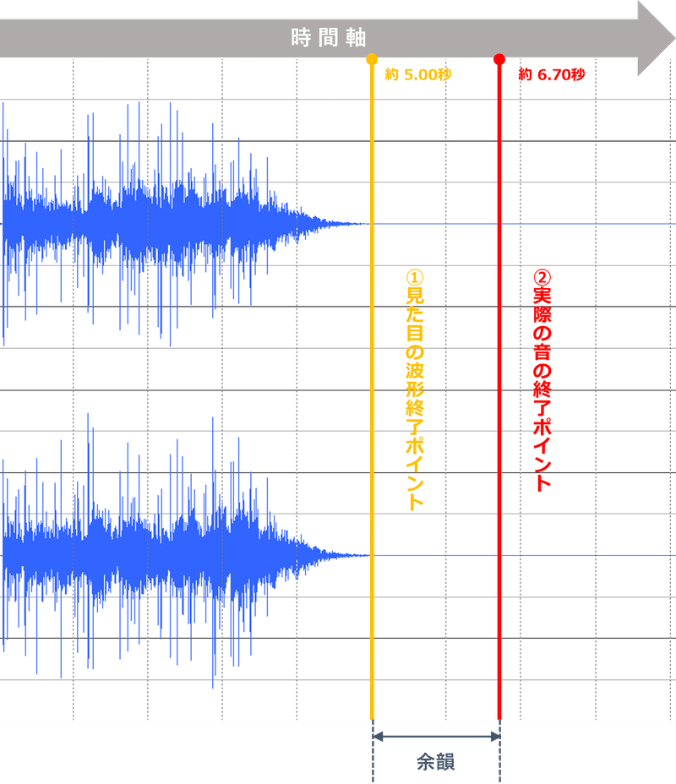The height and width of the screenshot is (784, 676).
Task: Click the double-headed arrow above 余韻
Action: pyautogui.click(x=437, y=736)
